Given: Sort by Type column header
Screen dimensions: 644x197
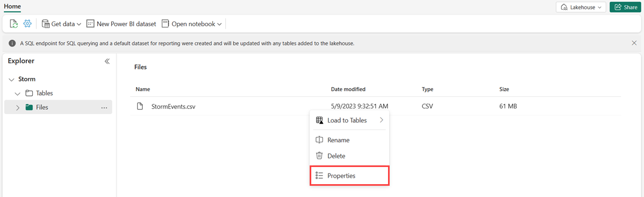Looking at the screenshot, I should point(428,89).
